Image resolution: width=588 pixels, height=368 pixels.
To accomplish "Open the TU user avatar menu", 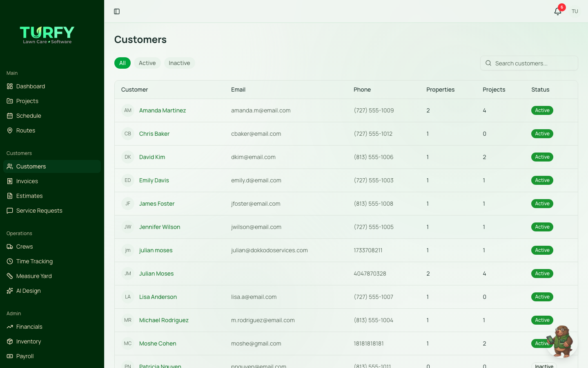I will (575, 11).
